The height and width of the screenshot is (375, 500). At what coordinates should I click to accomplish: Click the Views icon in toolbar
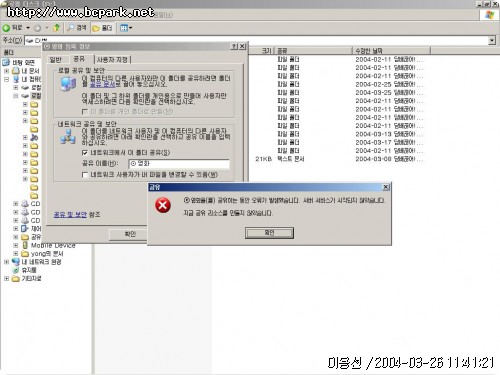coord(124,28)
